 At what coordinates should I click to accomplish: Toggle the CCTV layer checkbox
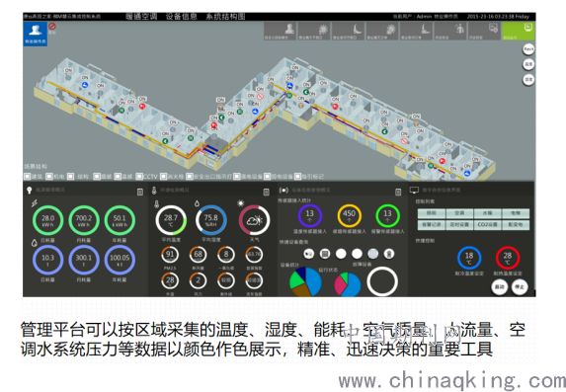tap(139, 177)
